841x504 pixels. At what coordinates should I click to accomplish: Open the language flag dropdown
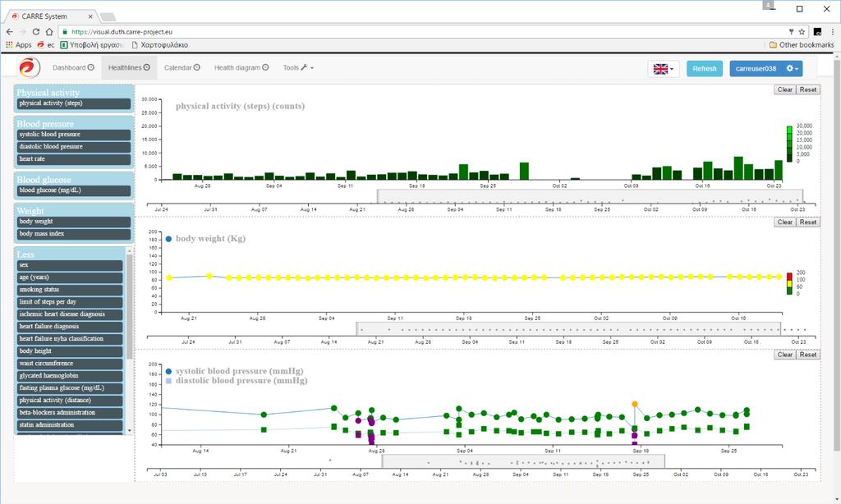pyautogui.click(x=664, y=69)
